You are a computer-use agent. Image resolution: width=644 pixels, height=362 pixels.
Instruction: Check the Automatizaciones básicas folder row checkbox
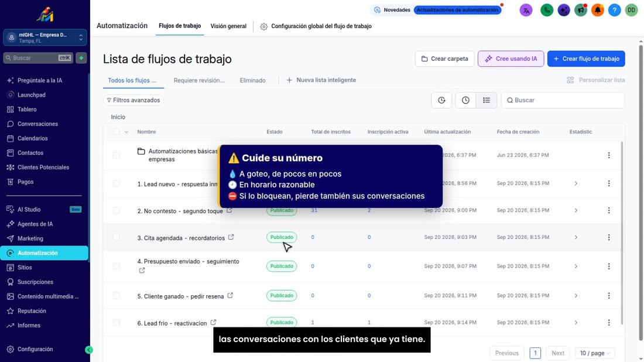coord(117,155)
